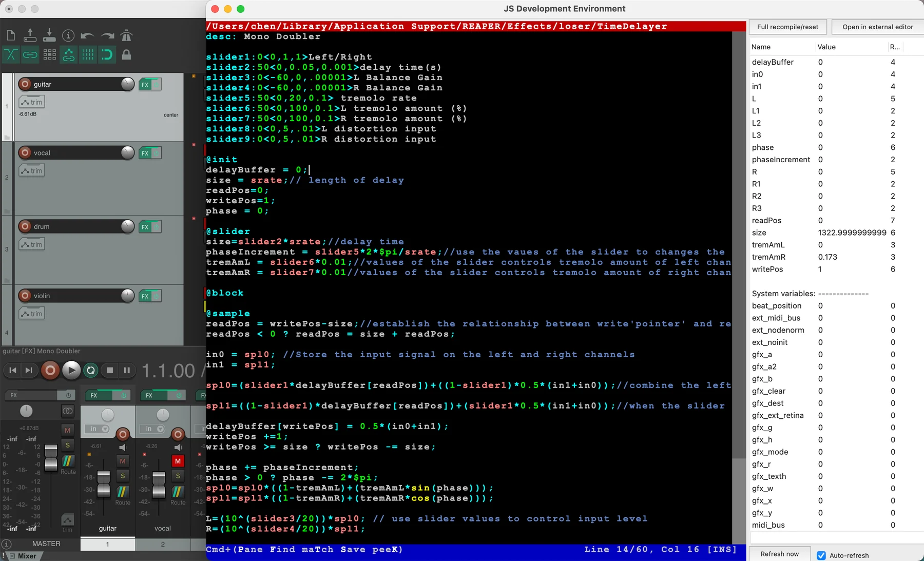Click the Redo arrow in REAPER toolbar

107,35
